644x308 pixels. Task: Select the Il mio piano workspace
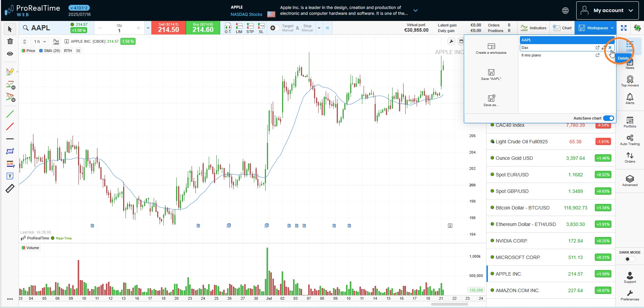pyautogui.click(x=567, y=55)
